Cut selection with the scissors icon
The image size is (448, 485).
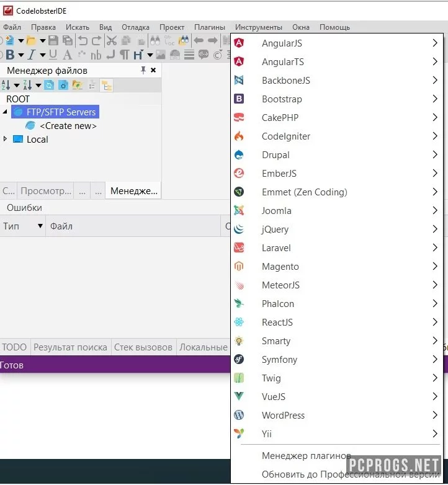112,40
